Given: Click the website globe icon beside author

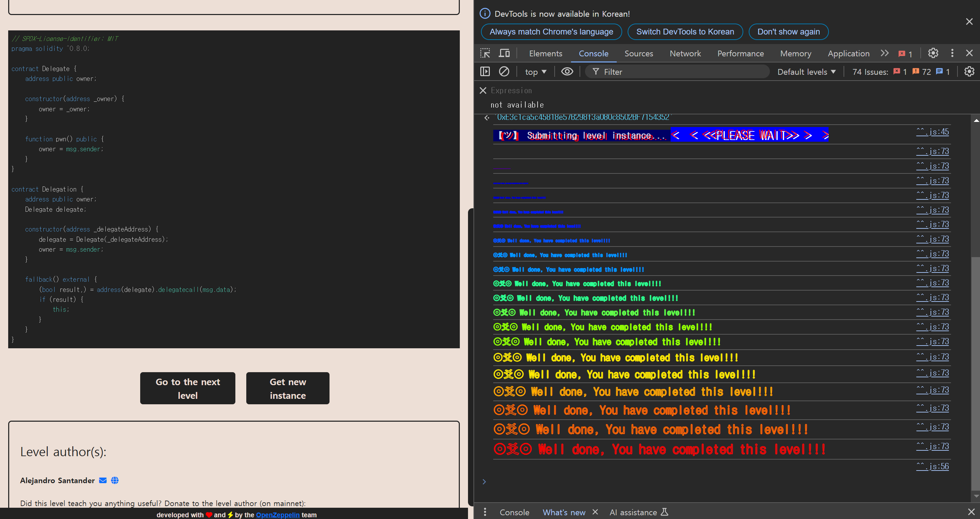Looking at the screenshot, I should [115, 480].
